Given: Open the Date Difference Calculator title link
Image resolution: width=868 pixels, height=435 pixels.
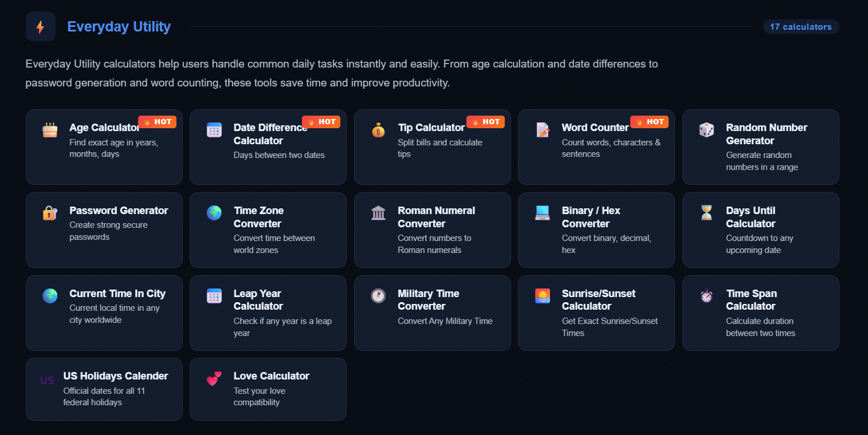Looking at the screenshot, I should pos(270,134).
